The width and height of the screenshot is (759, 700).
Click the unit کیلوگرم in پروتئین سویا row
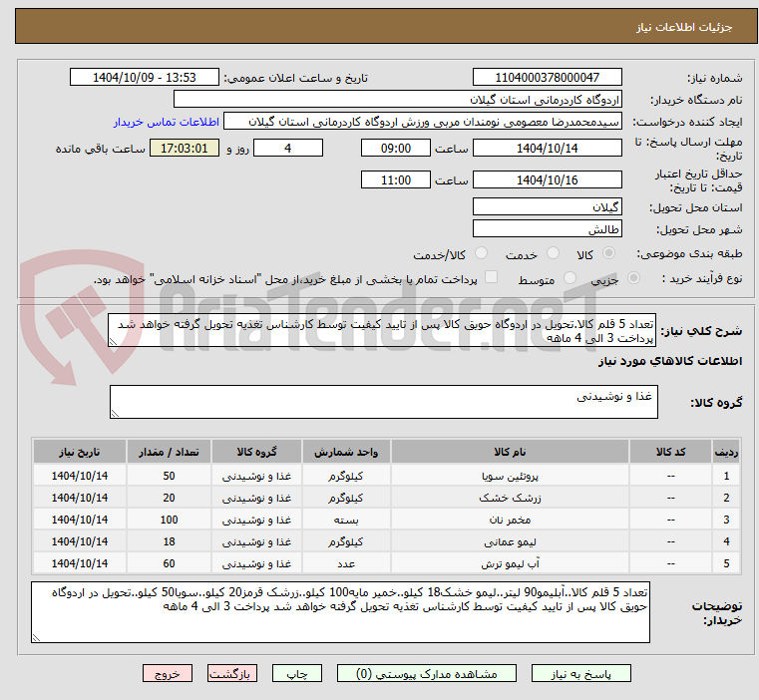point(346,476)
